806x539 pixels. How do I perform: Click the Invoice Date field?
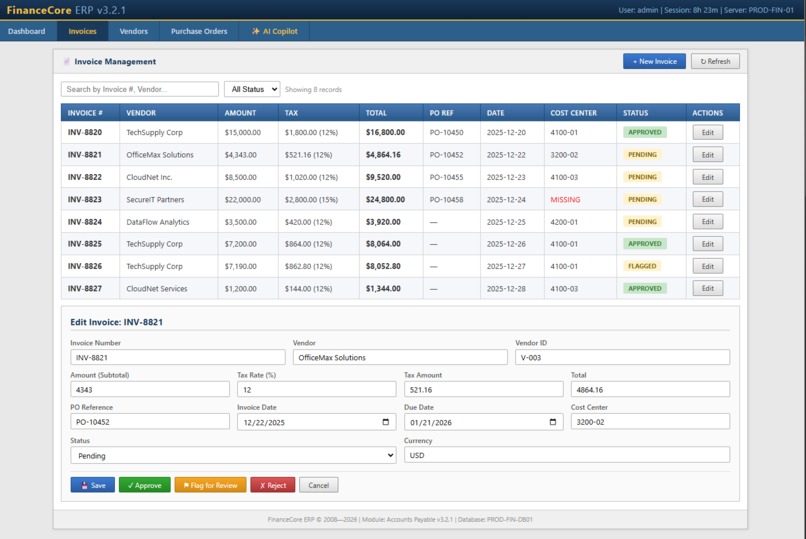click(317, 422)
